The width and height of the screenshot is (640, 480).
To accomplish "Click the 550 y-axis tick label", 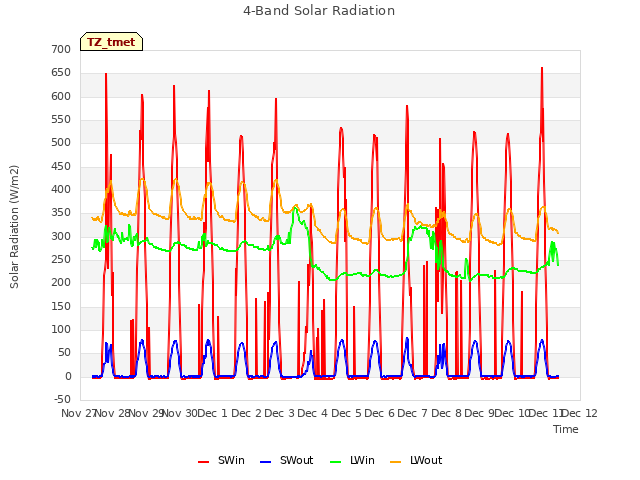I will (x=61, y=120).
